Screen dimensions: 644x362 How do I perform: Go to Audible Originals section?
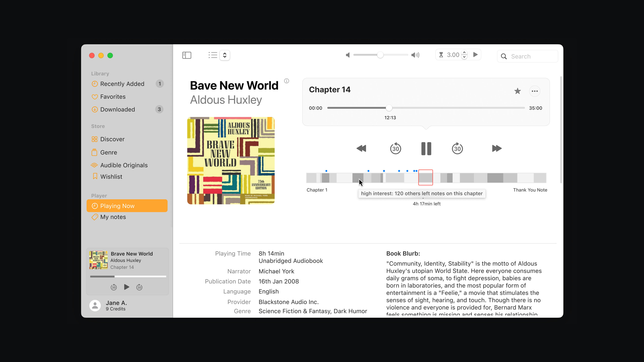pos(124,165)
